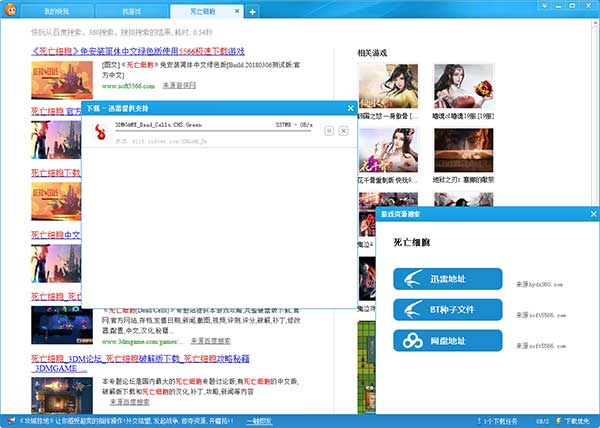Click the 相关游戏 heading

click(372, 53)
